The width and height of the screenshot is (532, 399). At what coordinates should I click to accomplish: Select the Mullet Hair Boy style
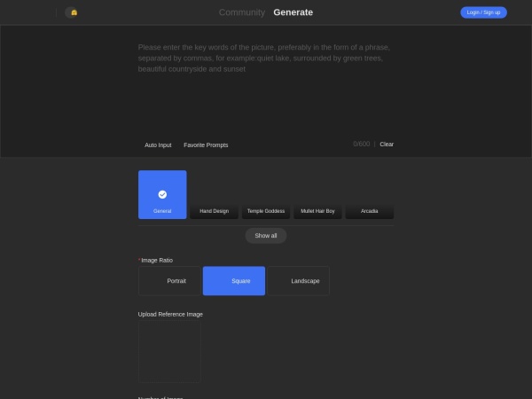point(317,211)
